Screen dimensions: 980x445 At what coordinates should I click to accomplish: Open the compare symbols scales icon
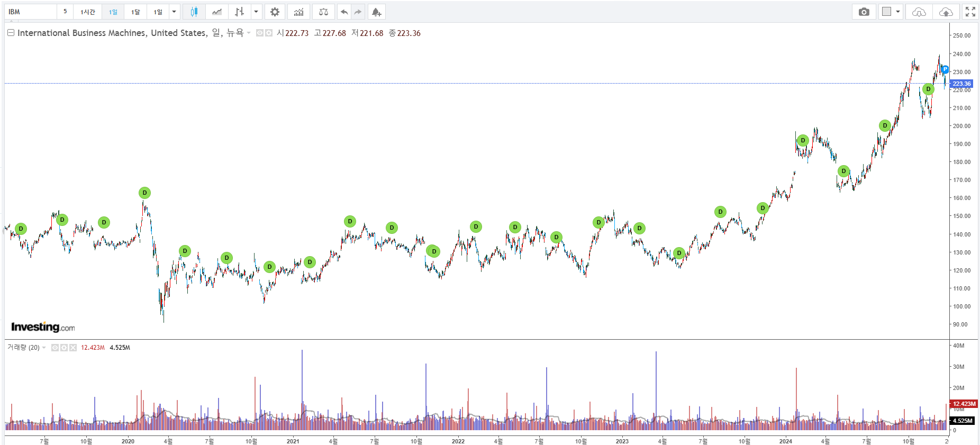[x=323, y=12]
